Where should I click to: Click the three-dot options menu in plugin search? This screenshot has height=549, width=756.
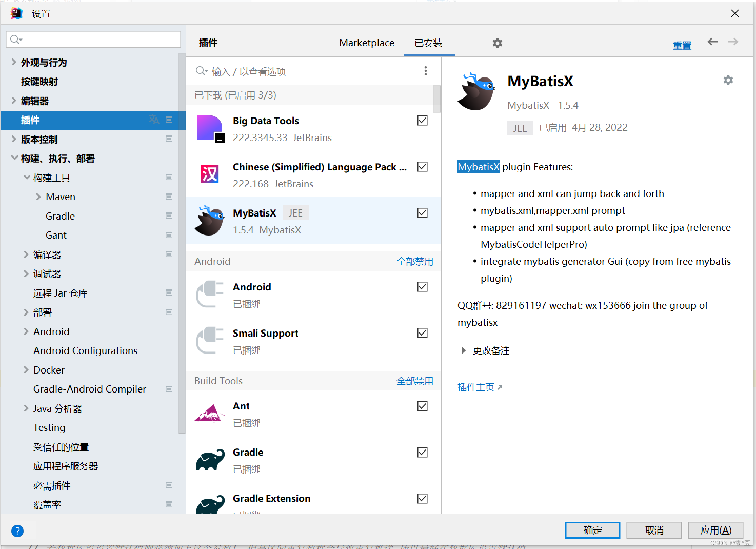pyautogui.click(x=425, y=71)
